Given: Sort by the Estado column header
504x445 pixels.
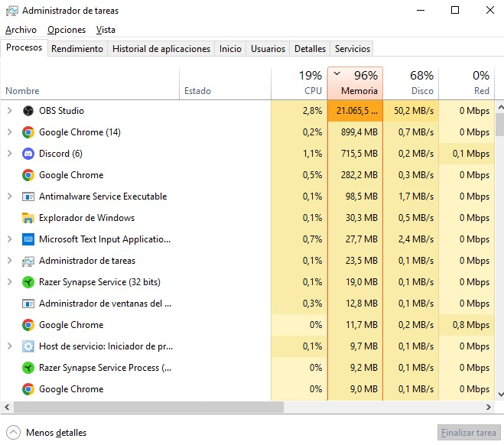Looking at the screenshot, I should pos(225,83).
